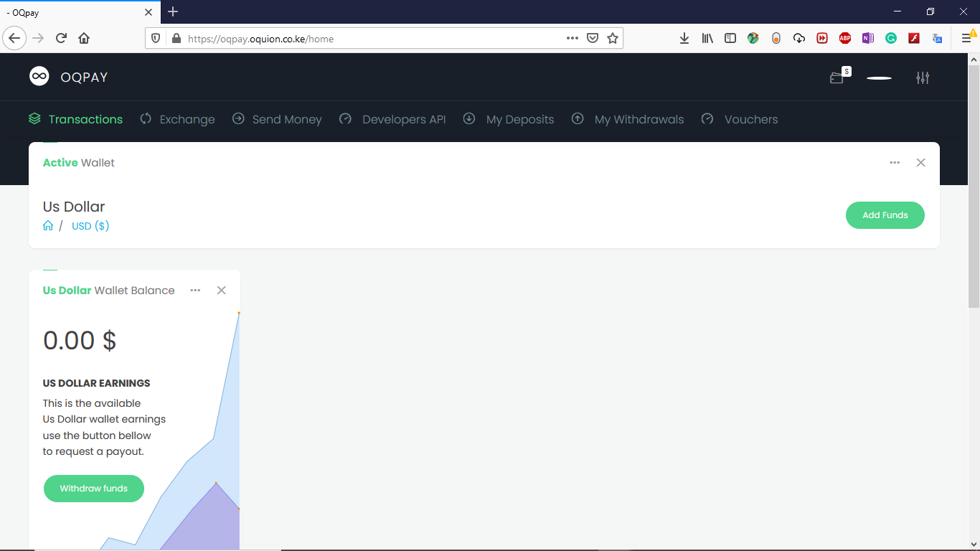
Task: Click the 0.00 $ balance amount
Action: click(x=80, y=340)
